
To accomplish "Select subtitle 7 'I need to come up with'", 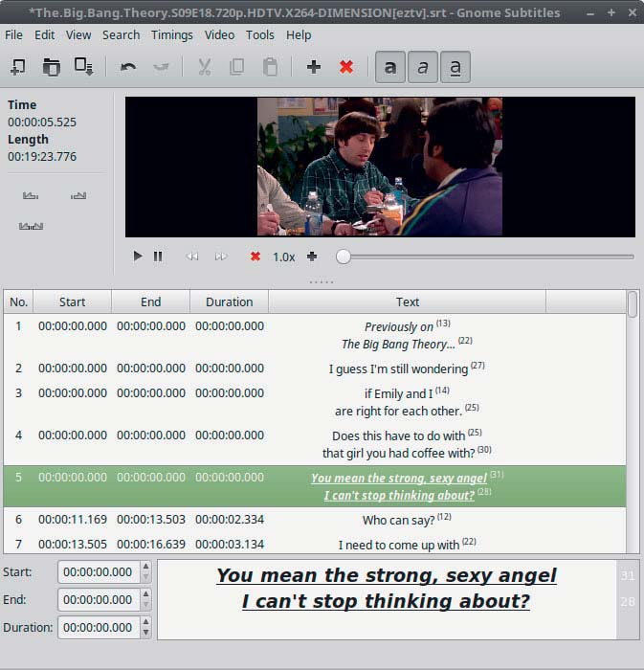I will (x=315, y=544).
